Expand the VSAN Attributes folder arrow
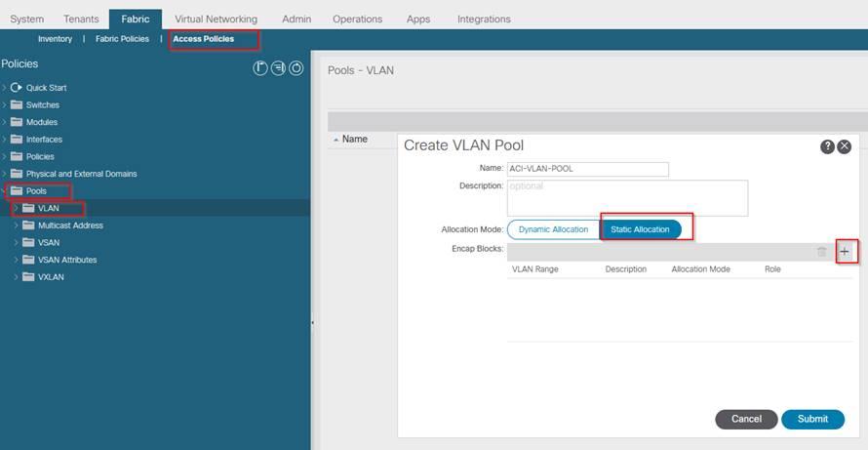The height and width of the screenshot is (450, 868). pos(16,260)
